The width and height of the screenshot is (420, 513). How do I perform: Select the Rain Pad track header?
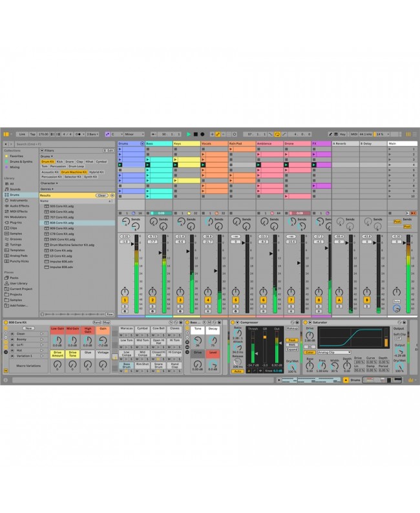pyautogui.click(x=242, y=143)
